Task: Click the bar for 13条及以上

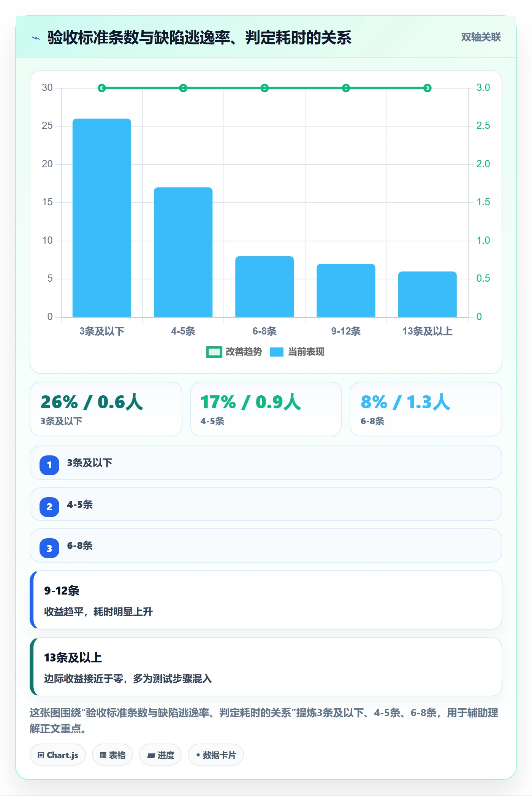Action: coord(427,294)
